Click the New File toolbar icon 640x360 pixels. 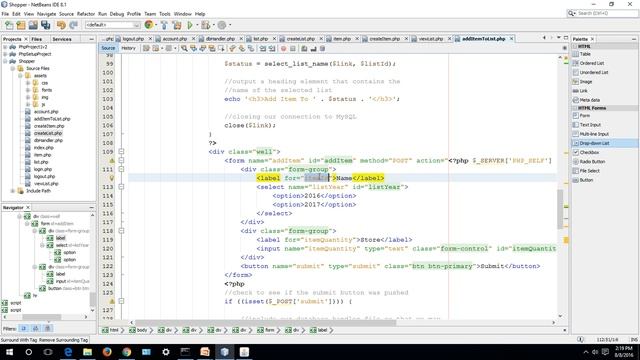pos(9,25)
